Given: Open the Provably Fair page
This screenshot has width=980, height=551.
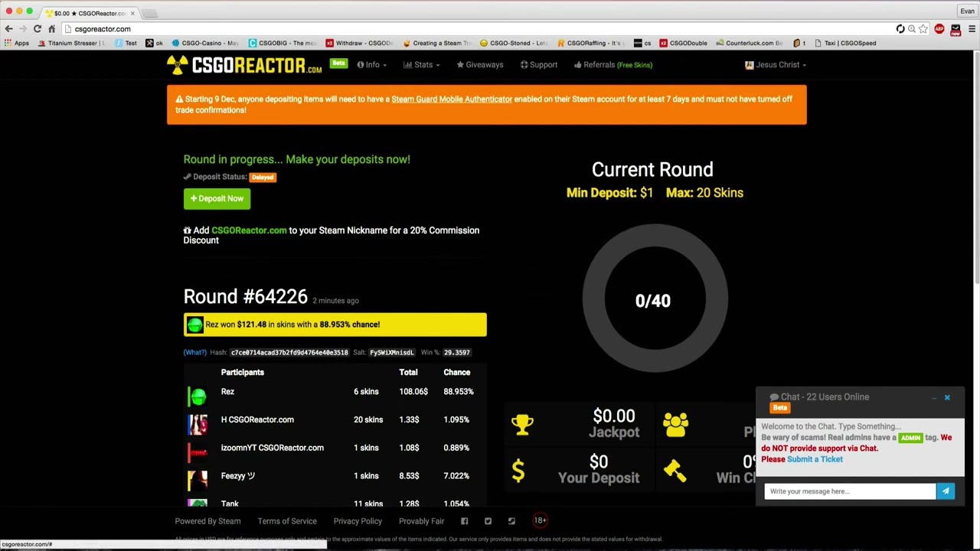Looking at the screenshot, I should [x=421, y=521].
